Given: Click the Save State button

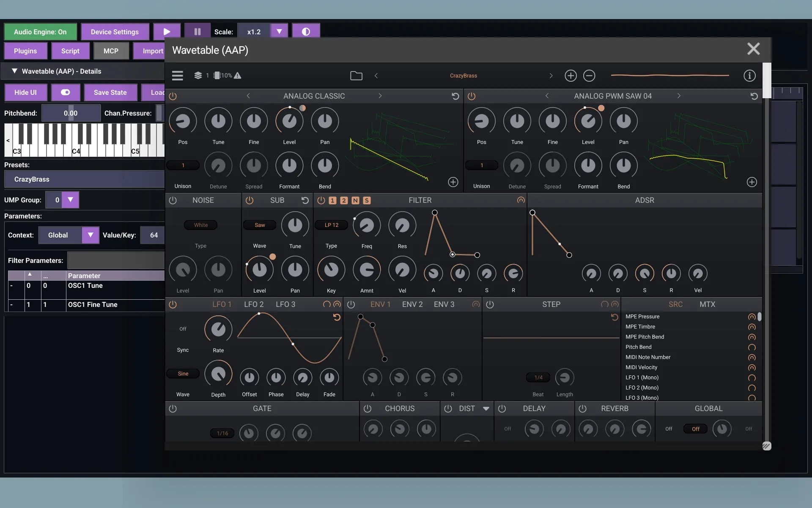Looking at the screenshot, I should tap(110, 92).
